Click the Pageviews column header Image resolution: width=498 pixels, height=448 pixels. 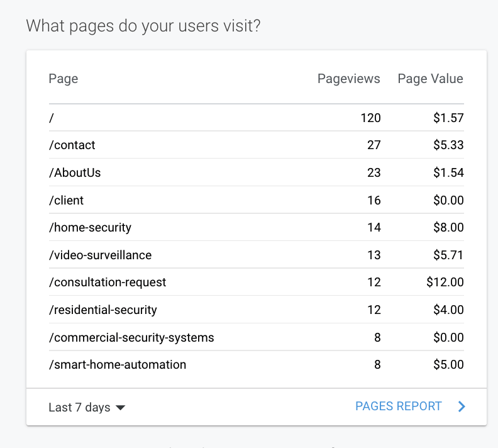pos(348,79)
